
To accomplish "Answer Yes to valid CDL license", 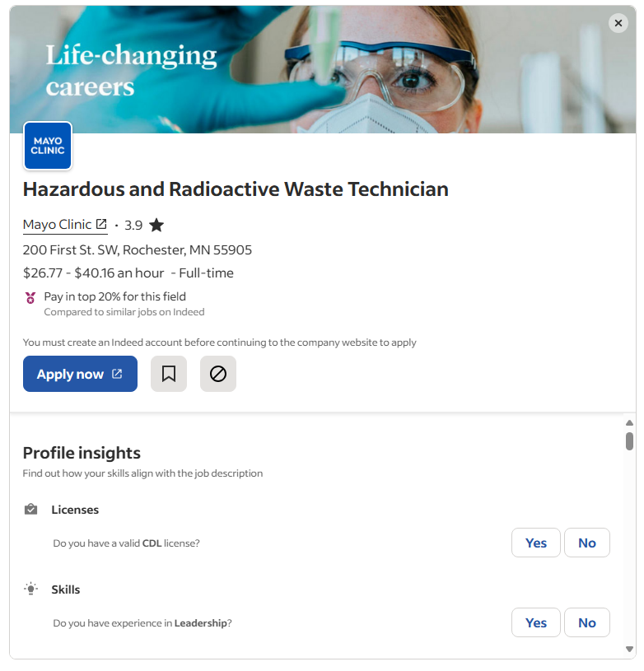I will point(535,543).
